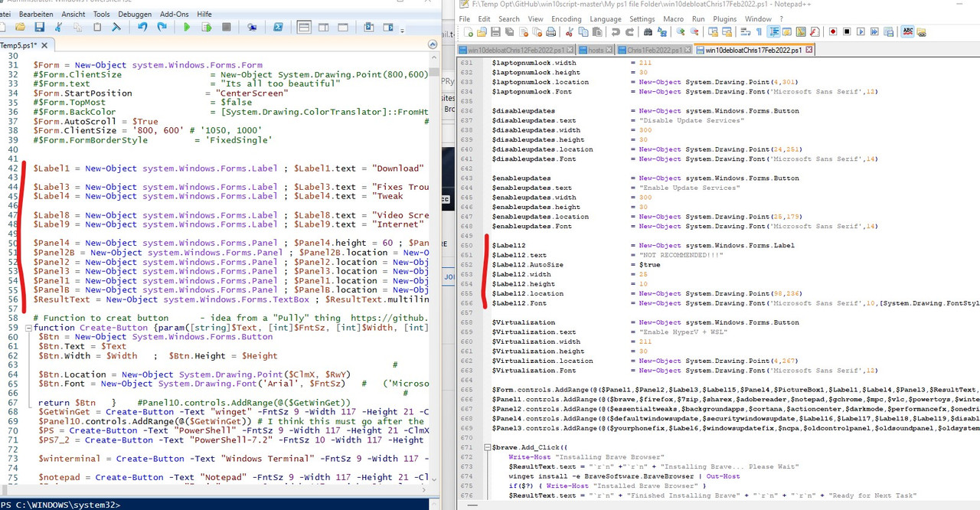Screen dimensions: 980x510
Task: Switch to Chris1Feb2022.ps1 tab
Action: tap(655, 50)
